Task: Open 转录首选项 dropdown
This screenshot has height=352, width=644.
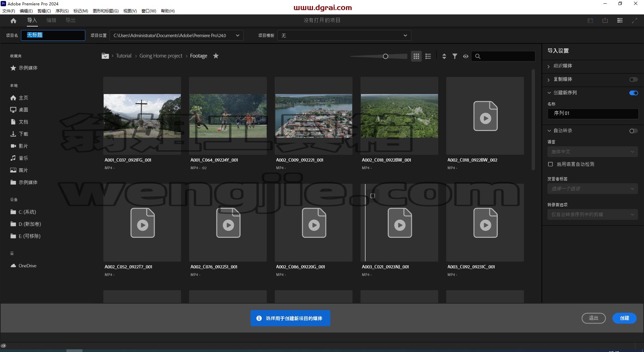Action: point(593,215)
